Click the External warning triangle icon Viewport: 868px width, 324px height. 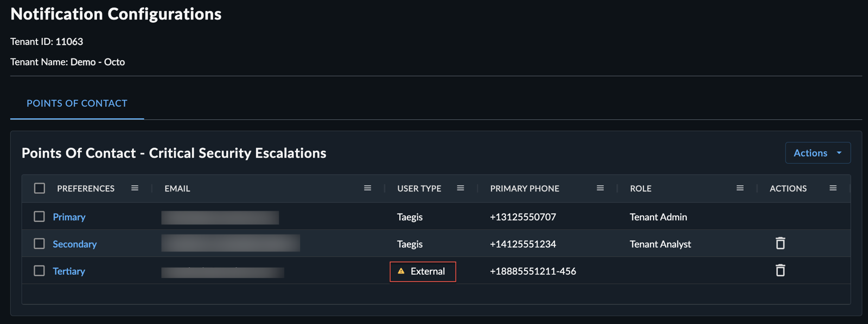(x=401, y=271)
